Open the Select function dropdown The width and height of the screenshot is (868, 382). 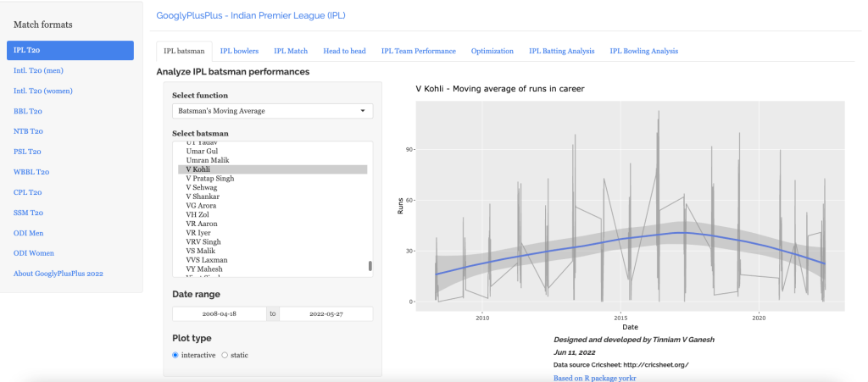tap(272, 111)
